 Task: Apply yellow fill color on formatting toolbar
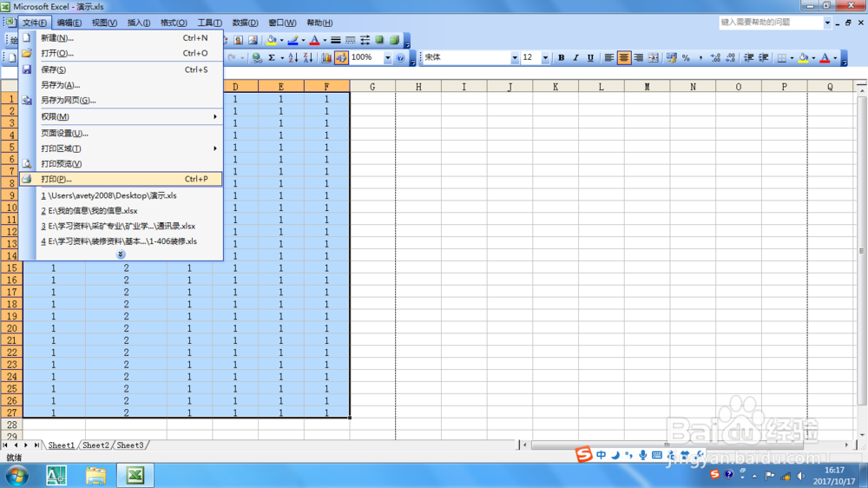(x=803, y=57)
